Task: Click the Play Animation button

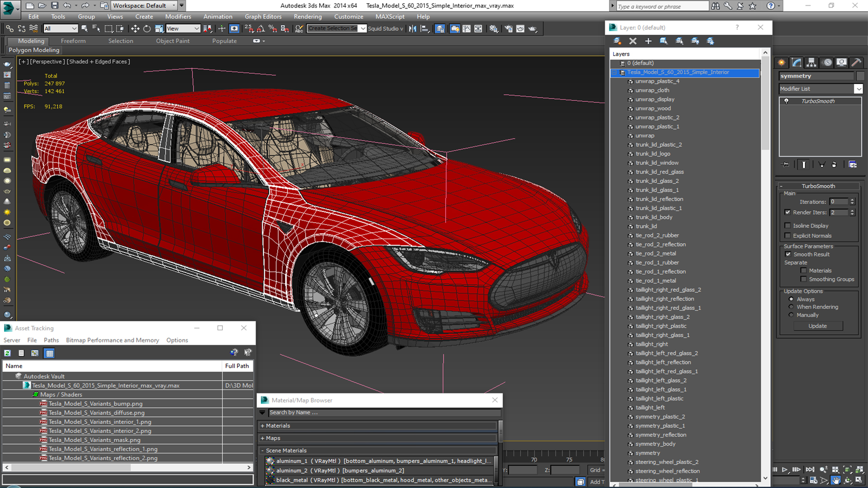Action: (x=785, y=470)
